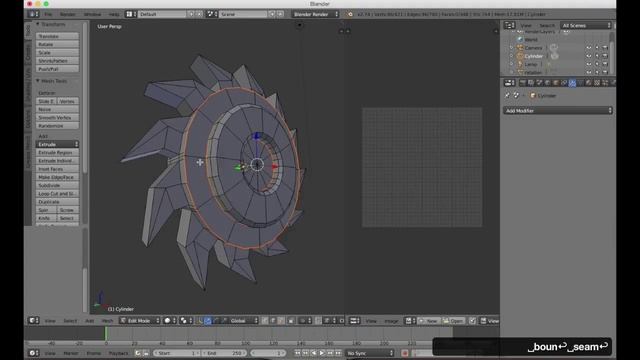Click the End frame input field
The height and width of the screenshot is (360, 640).
(223, 353)
